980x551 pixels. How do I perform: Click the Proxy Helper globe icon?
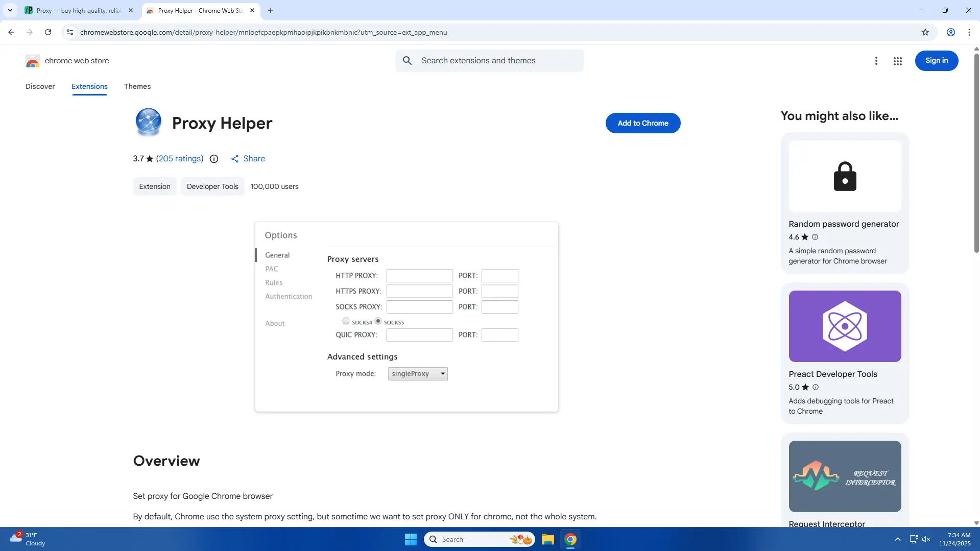click(x=149, y=123)
